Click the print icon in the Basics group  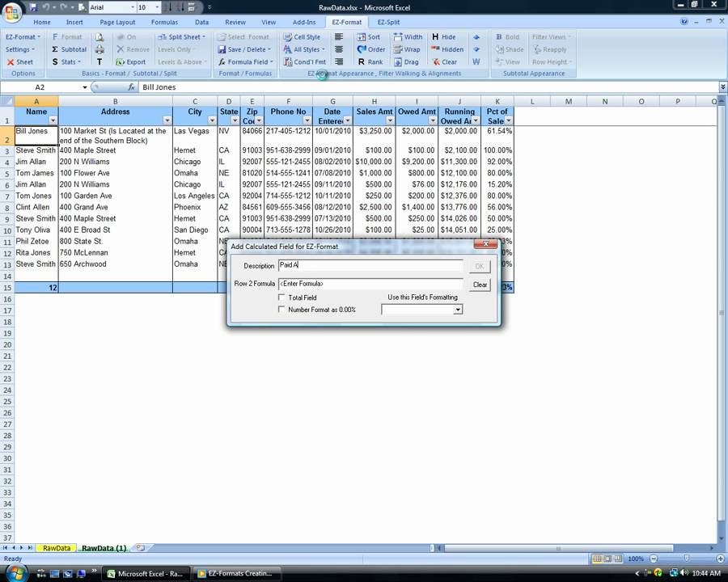tap(99, 49)
